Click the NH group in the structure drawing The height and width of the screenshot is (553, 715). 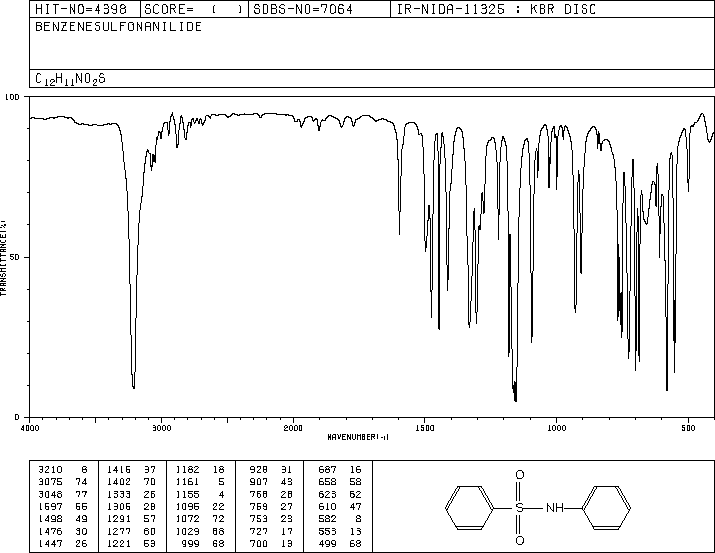(x=555, y=508)
